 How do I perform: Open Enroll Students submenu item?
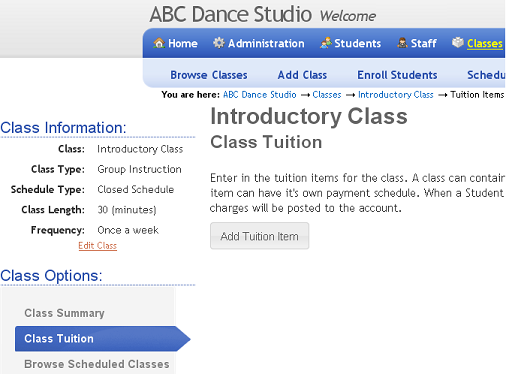[397, 75]
